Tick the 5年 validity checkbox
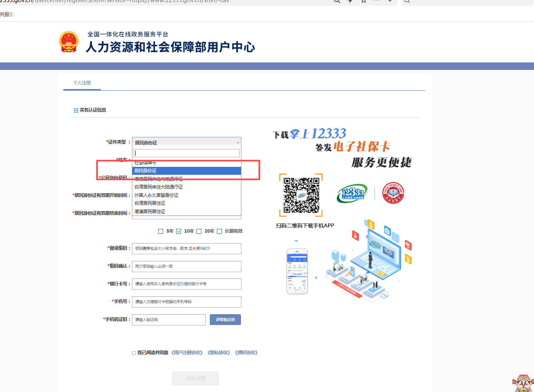 click(161, 231)
